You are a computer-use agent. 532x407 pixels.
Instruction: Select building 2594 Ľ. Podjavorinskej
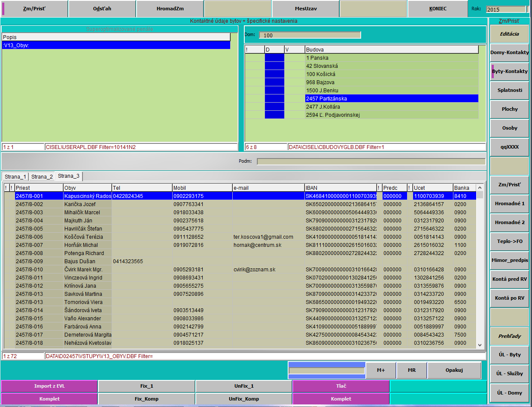(392, 115)
